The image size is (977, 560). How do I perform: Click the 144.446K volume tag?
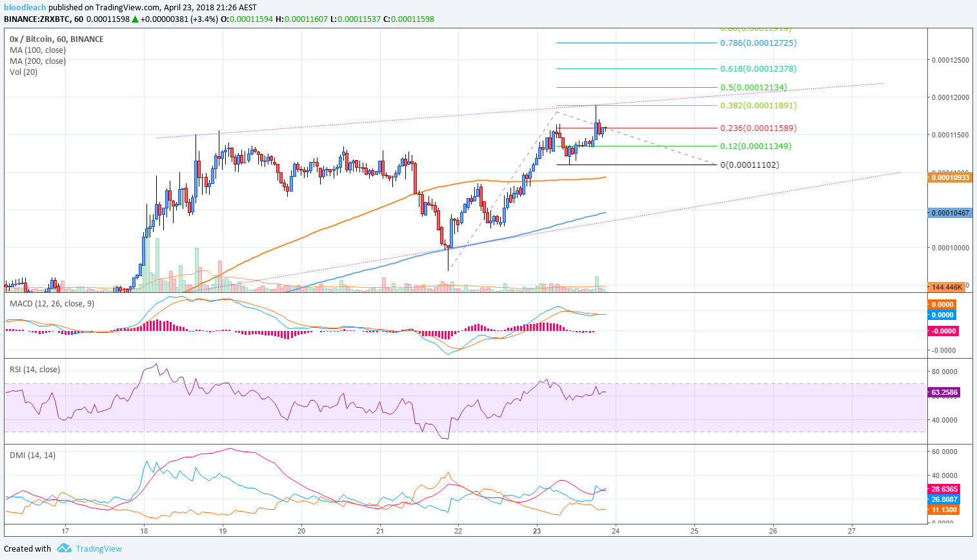point(947,286)
